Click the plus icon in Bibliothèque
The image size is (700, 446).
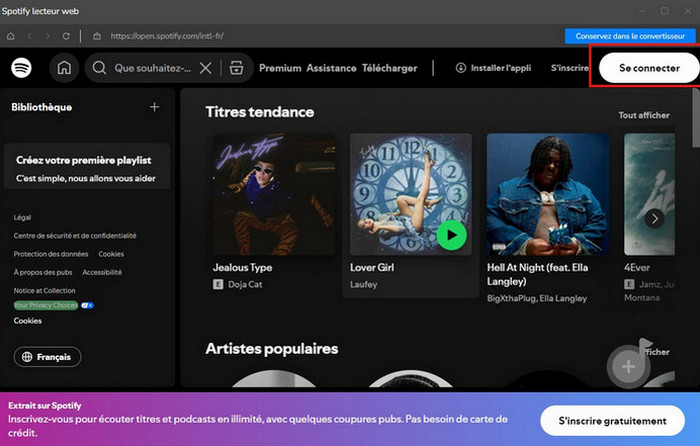pos(154,107)
